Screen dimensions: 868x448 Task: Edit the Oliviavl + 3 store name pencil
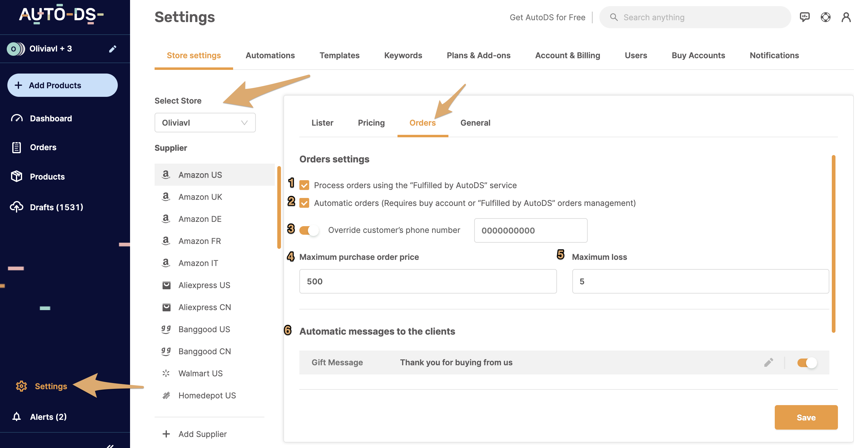click(x=113, y=49)
